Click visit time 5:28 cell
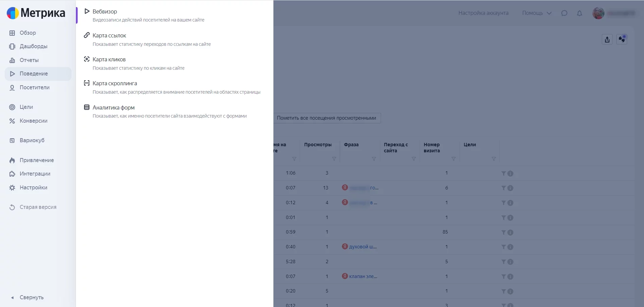The image size is (644, 307). (x=290, y=262)
